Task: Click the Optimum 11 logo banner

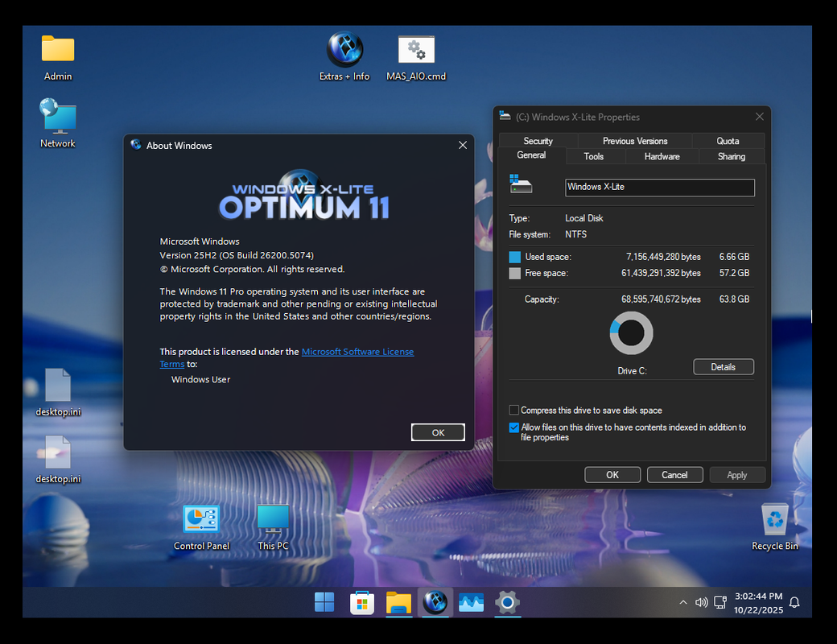Action: [x=304, y=196]
